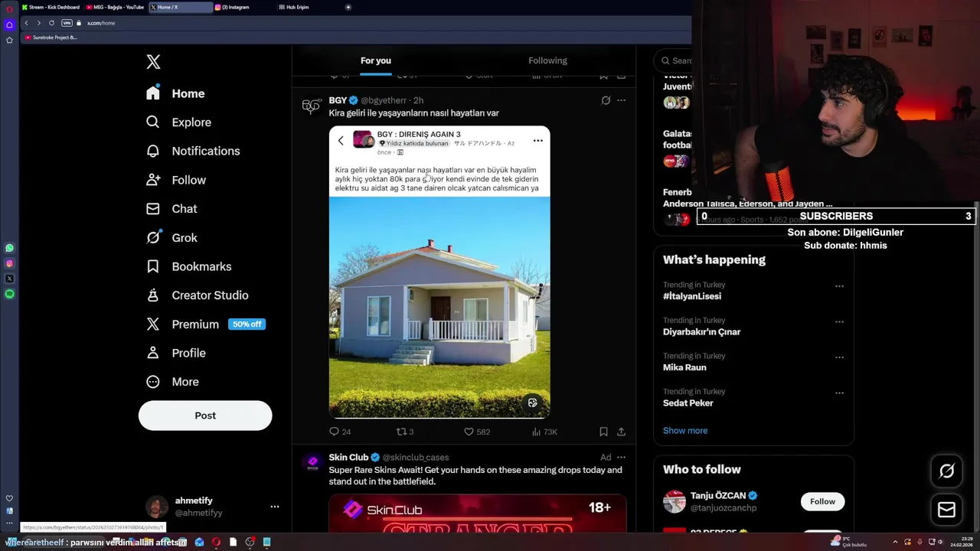Open Home in the sidebar
This screenshot has width=980, height=551.
pos(176,93)
